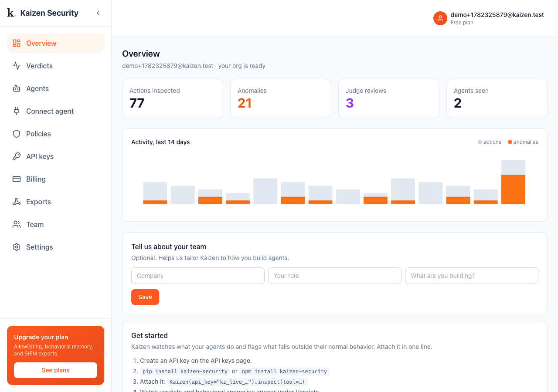Image resolution: width=558 pixels, height=392 pixels.
Task: Focus the Your role field
Action: [x=335, y=276]
